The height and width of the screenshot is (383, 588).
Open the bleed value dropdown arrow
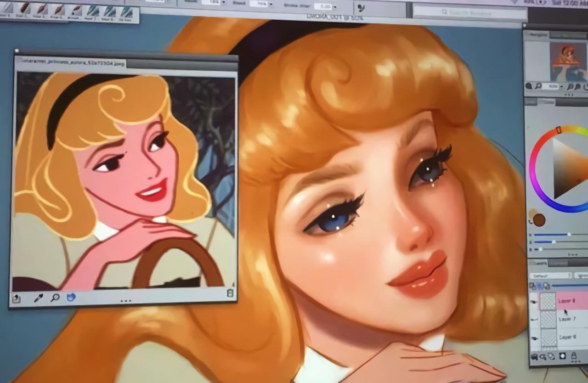[x=272, y=4]
